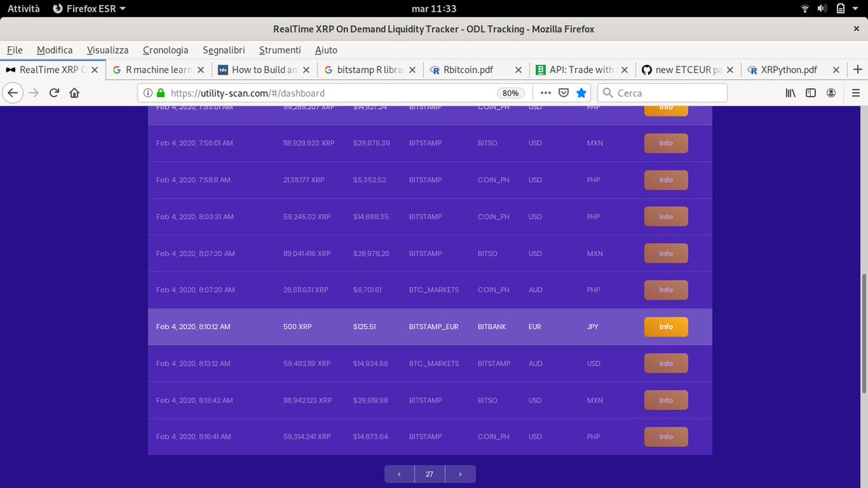The width and height of the screenshot is (868, 488).
Task: Open the Attività overview
Action: 24,9
